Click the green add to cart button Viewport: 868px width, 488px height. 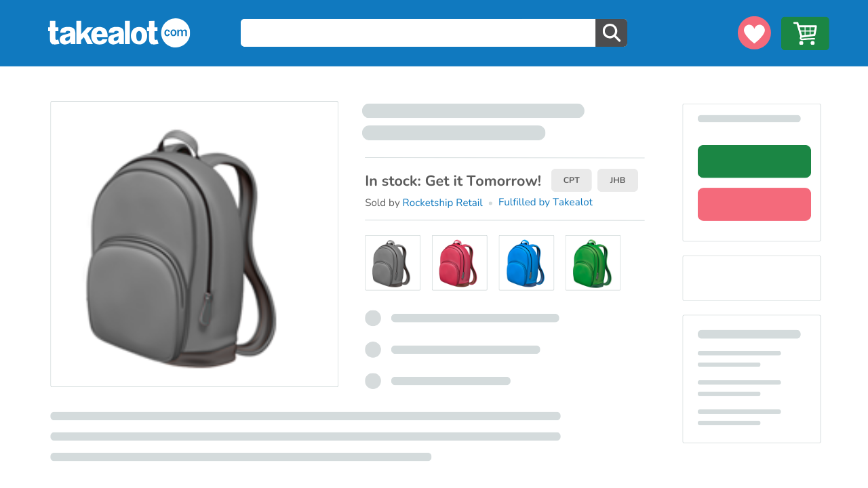754,161
